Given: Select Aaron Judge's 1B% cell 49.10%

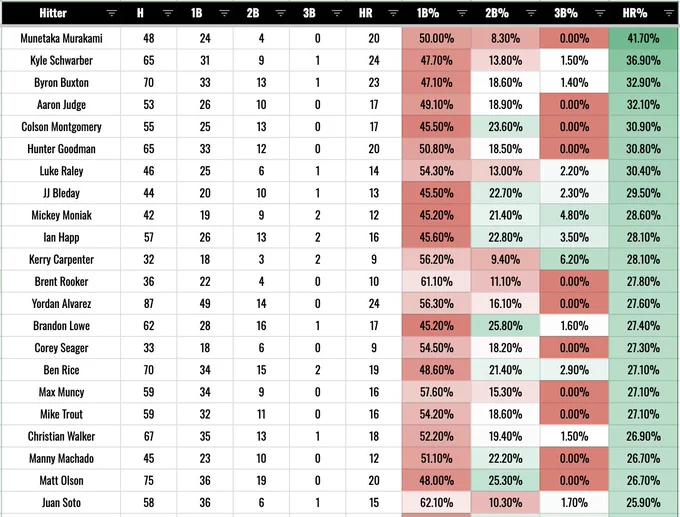Looking at the screenshot, I should pyautogui.click(x=436, y=105).
